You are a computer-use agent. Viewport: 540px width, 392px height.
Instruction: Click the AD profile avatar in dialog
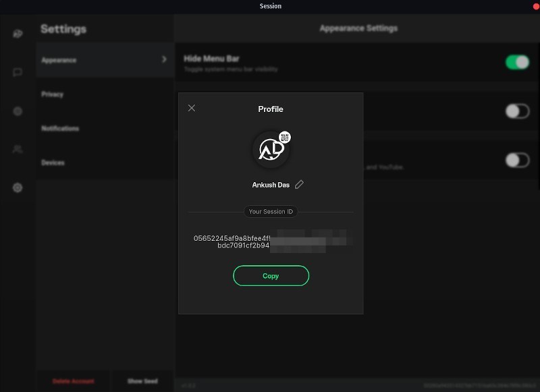[x=271, y=150]
